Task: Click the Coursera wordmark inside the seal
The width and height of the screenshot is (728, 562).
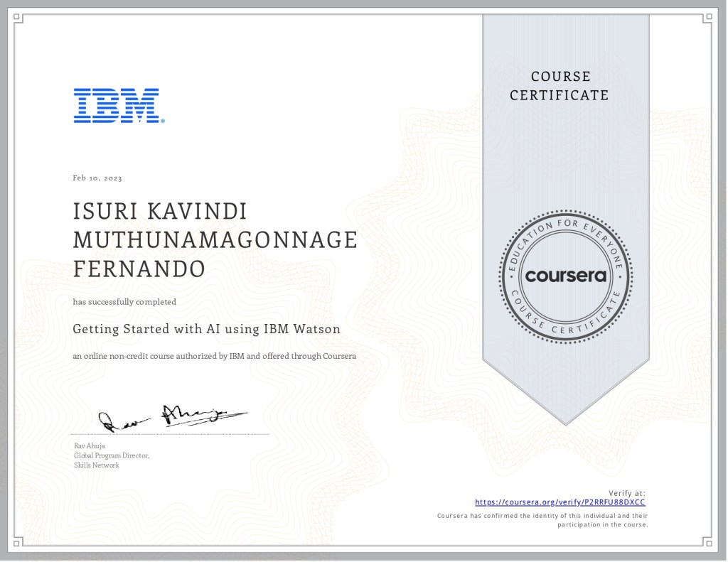Action: click(x=565, y=276)
